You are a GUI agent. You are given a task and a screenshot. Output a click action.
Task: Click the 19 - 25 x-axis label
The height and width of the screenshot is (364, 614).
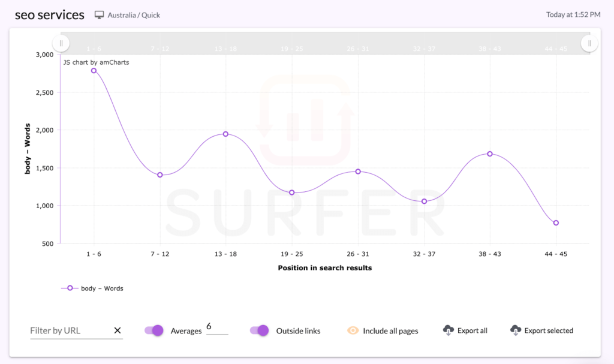point(292,254)
